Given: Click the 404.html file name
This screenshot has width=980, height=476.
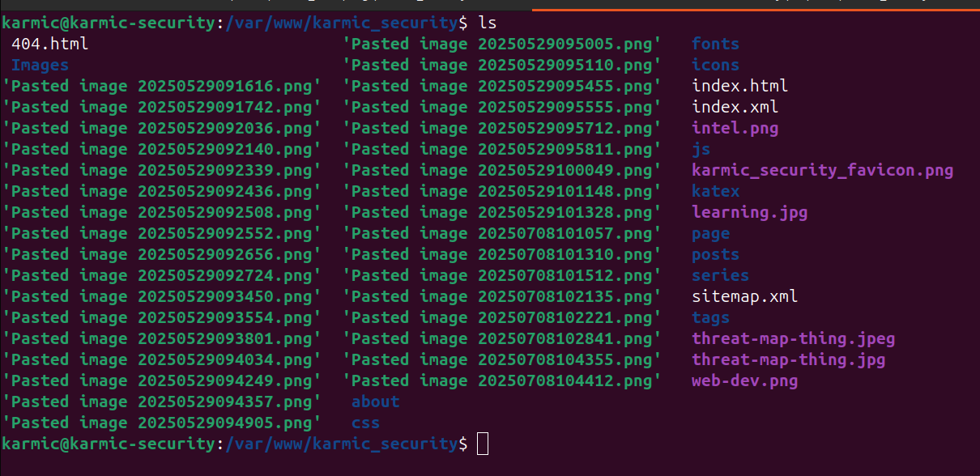Looking at the screenshot, I should point(49,44).
